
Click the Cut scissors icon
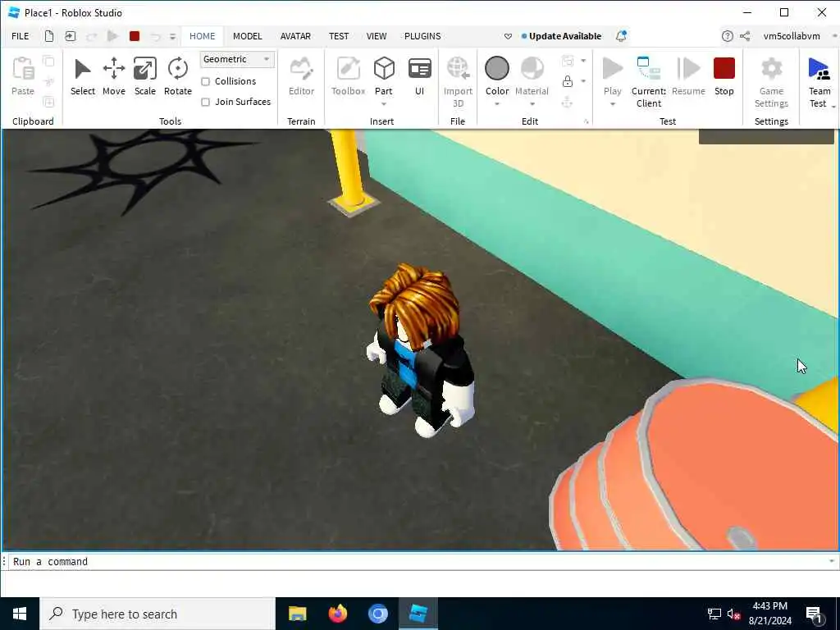pos(48,81)
